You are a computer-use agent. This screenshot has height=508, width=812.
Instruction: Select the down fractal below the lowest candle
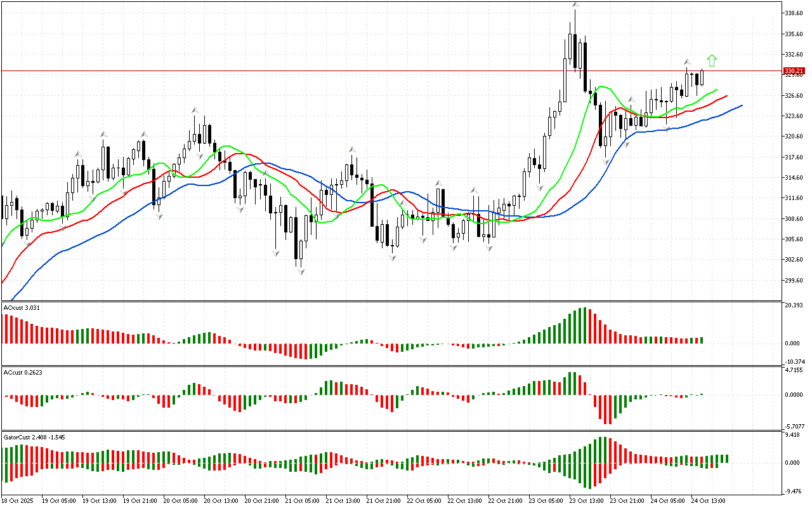coord(301,272)
